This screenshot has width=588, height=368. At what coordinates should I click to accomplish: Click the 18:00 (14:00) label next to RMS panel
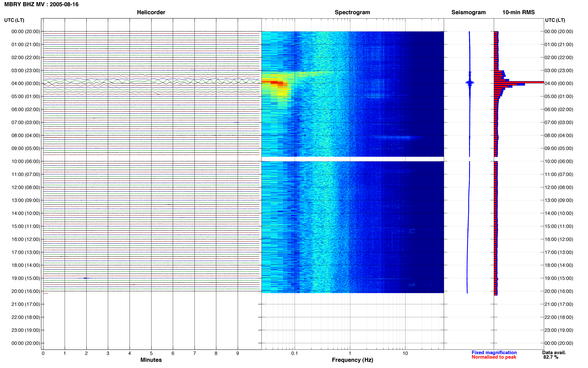pyautogui.click(x=559, y=265)
